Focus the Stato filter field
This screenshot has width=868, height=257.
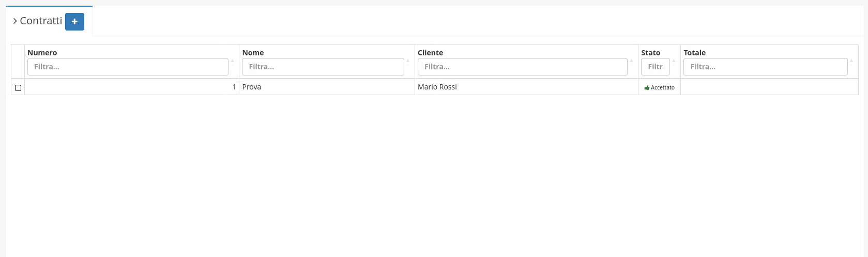[655, 67]
